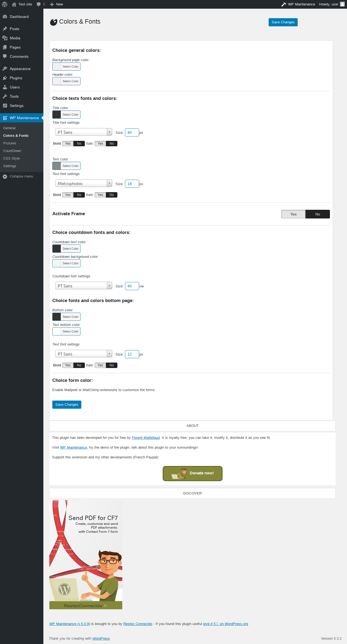This screenshot has height=644, width=347.
Task: Open the CountDown submenu item
Action: click(12, 151)
